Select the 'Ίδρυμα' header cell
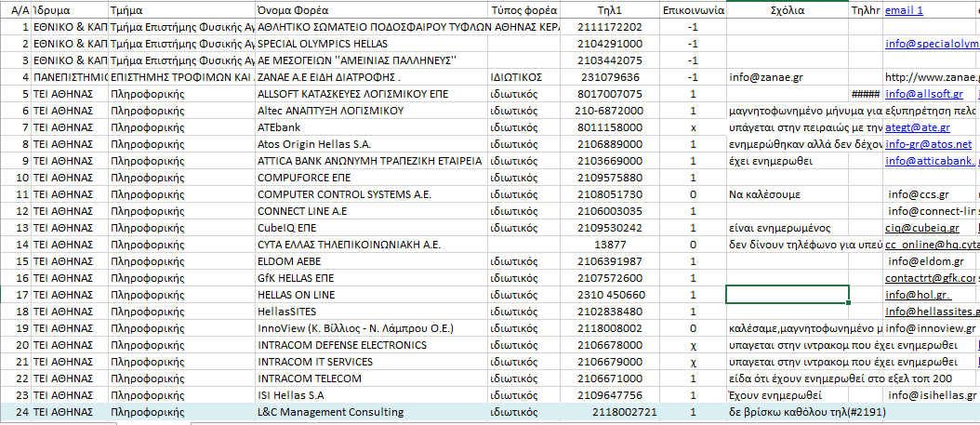Viewport: 980px width, 425px height. (70, 10)
